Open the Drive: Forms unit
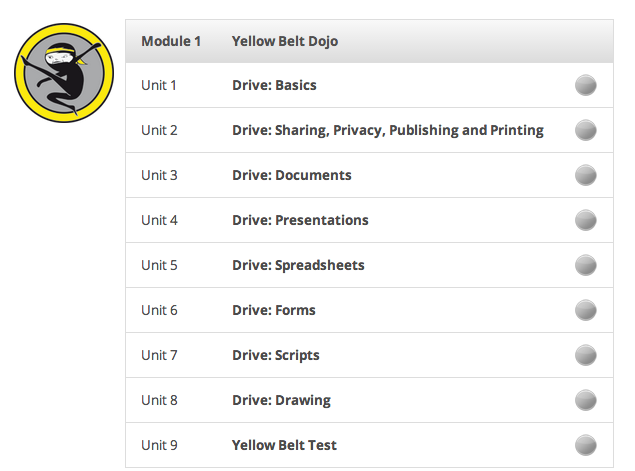Image resolution: width=635 pixels, height=471 pixels. tap(274, 310)
